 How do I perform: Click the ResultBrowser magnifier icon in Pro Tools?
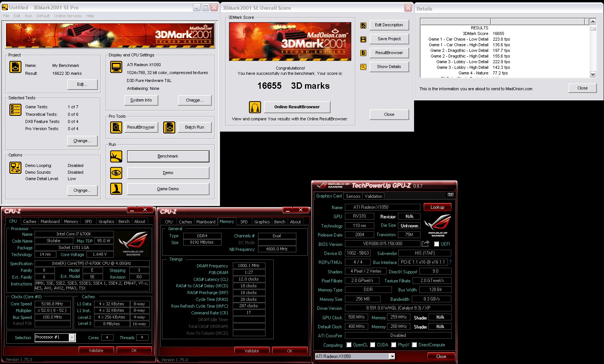[116, 127]
